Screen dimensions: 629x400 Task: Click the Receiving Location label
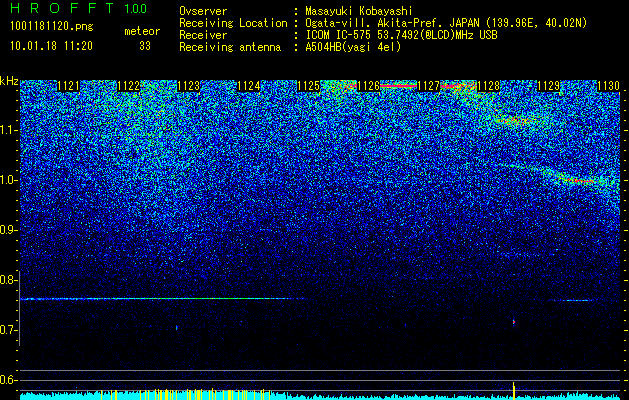click(x=233, y=23)
